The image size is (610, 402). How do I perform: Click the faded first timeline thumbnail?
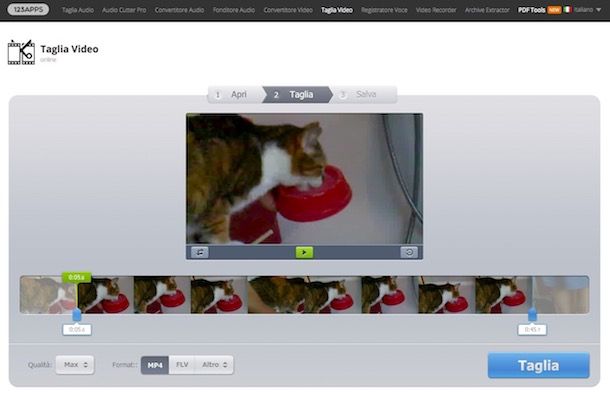[x=48, y=295]
